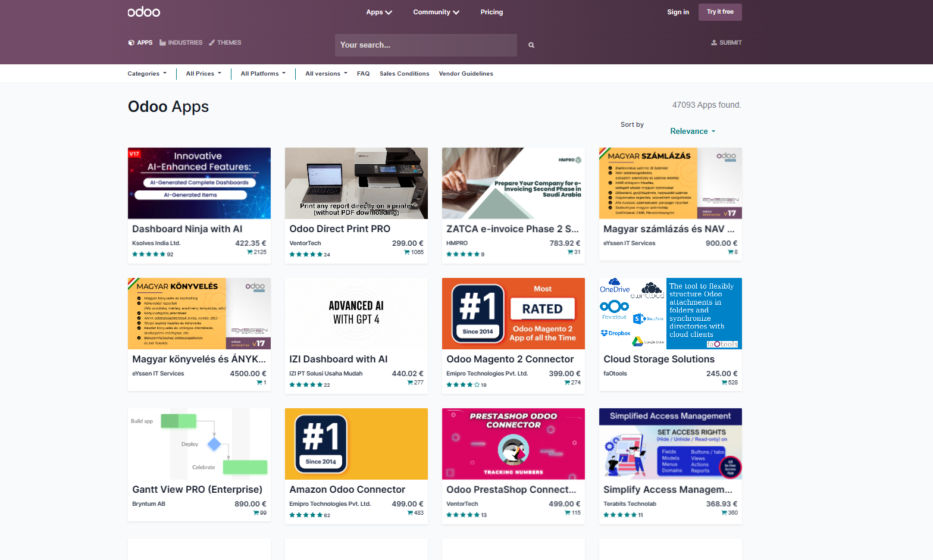
Task: Click the Odoo logo in header
Action: [x=144, y=12]
